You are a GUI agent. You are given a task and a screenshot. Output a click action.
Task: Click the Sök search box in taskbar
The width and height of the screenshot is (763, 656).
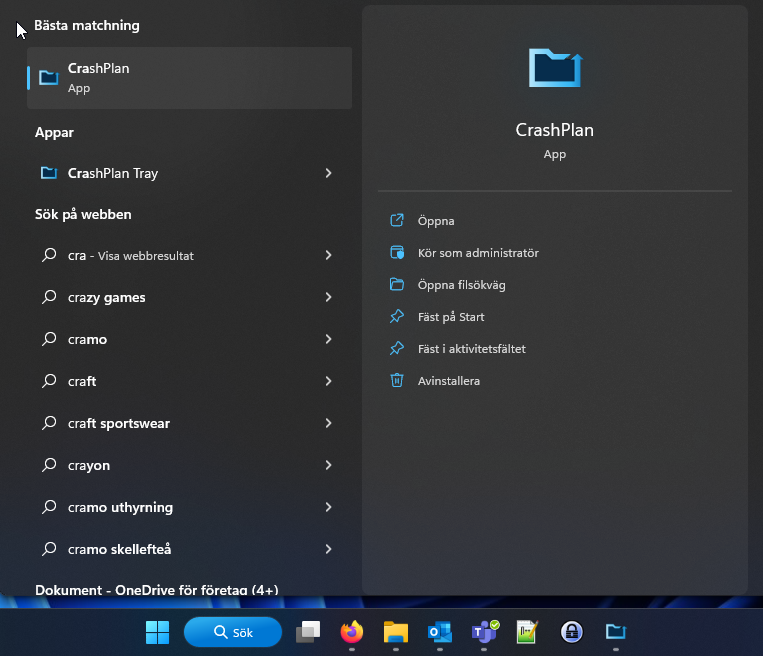pos(233,632)
